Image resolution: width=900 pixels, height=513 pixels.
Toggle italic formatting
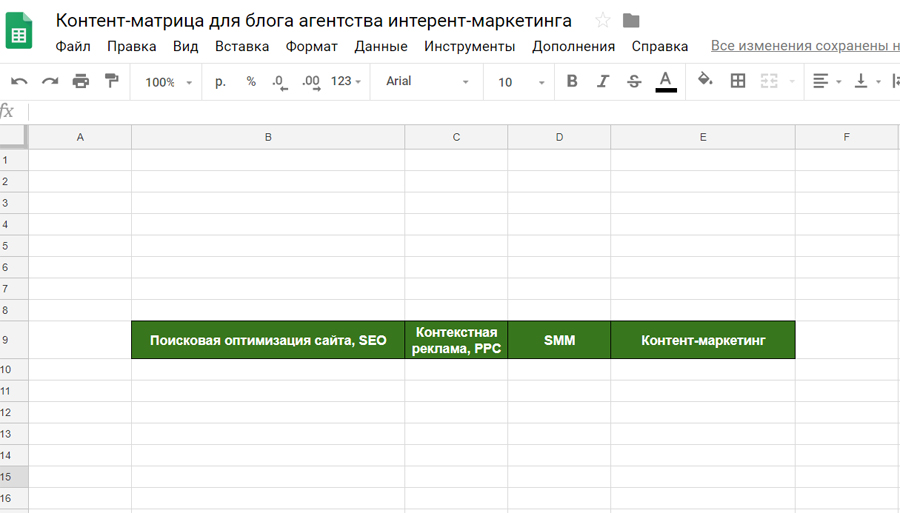pos(603,82)
